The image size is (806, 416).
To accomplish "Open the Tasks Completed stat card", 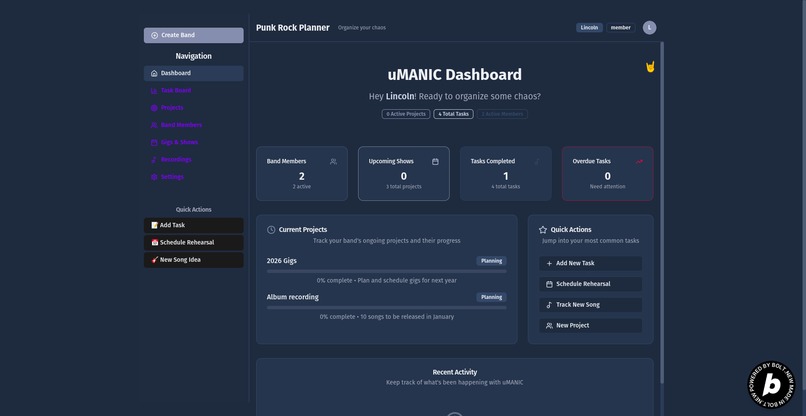I will pos(506,174).
